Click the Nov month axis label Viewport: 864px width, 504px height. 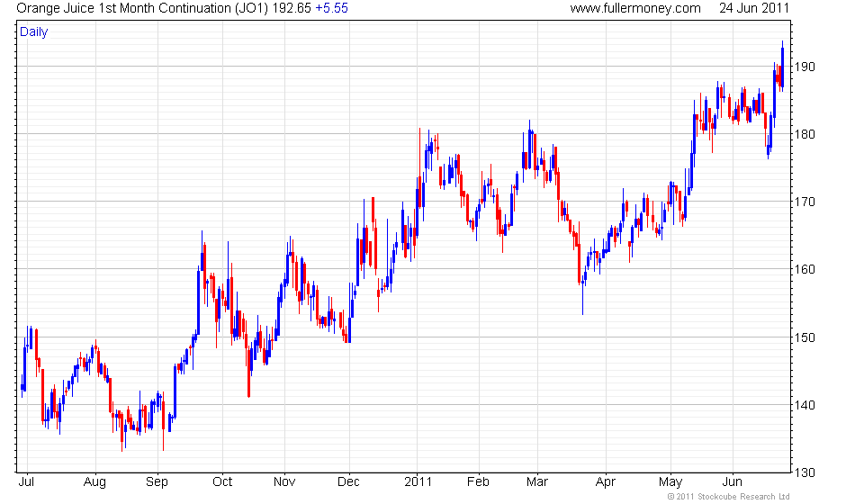coord(284,482)
